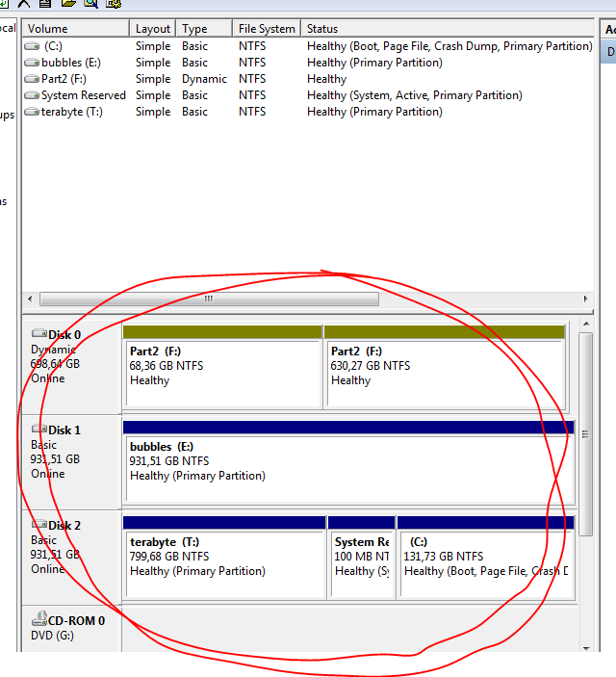
Task: Sort the list by Volume column header
Action: pyautogui.click(x=75, y=29)
